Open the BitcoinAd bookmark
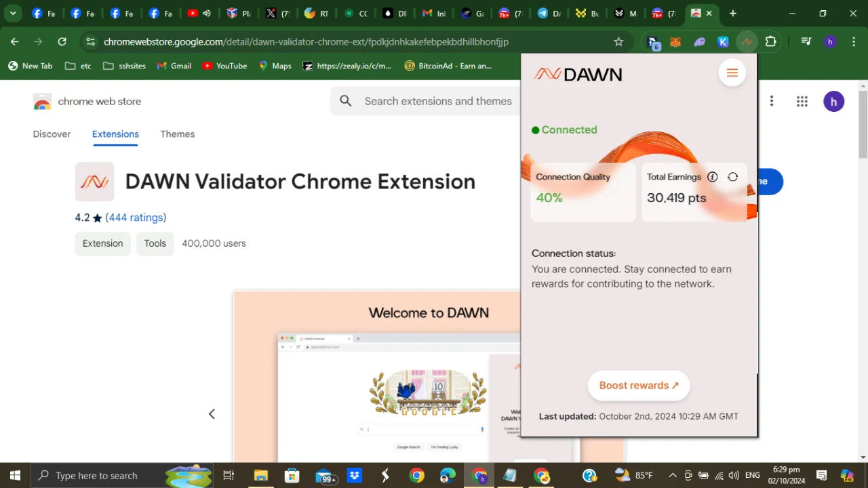This screenshot has height=488, width=868. pyautogui.click(x=448, y=66)
